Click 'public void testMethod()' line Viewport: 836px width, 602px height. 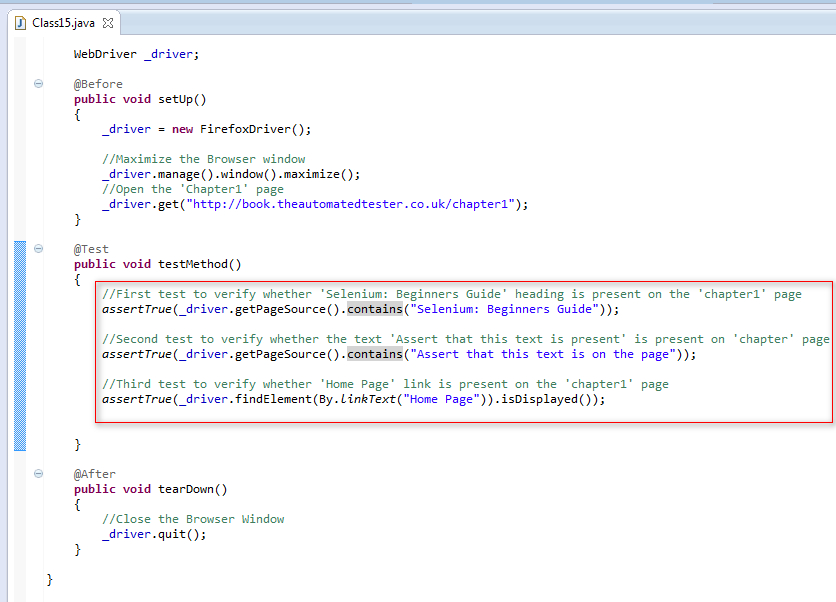(x=157, y=264)
